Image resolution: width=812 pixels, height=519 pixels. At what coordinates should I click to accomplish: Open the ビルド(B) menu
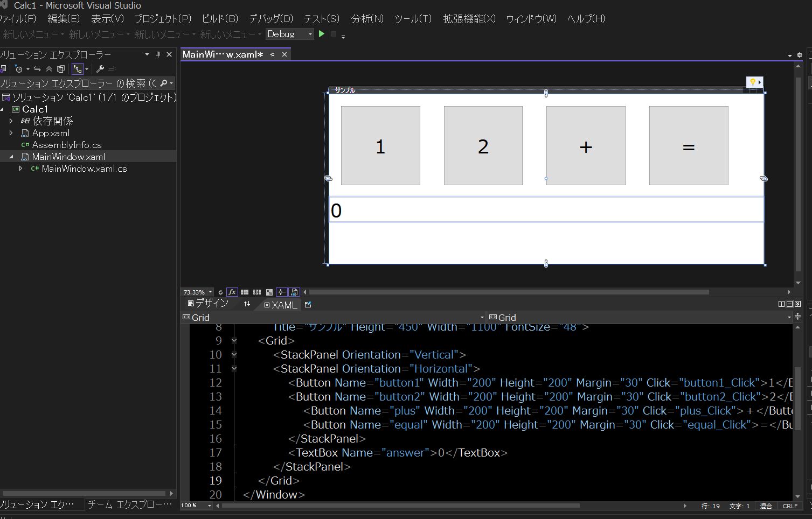(x=220, y=19)
